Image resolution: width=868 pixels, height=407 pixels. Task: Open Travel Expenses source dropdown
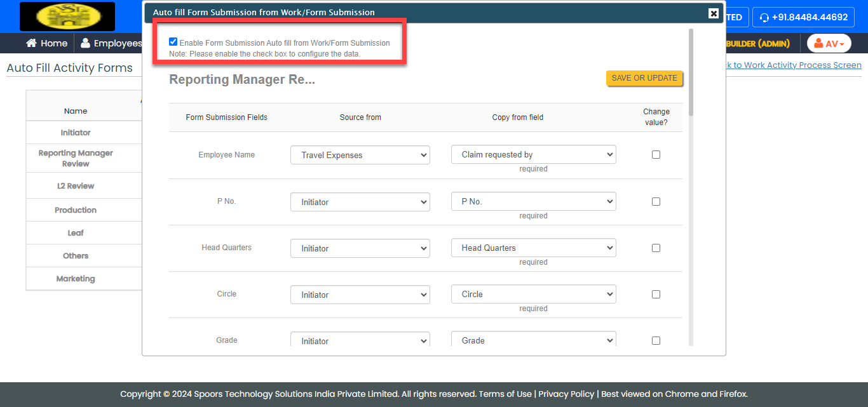point(360,155)
